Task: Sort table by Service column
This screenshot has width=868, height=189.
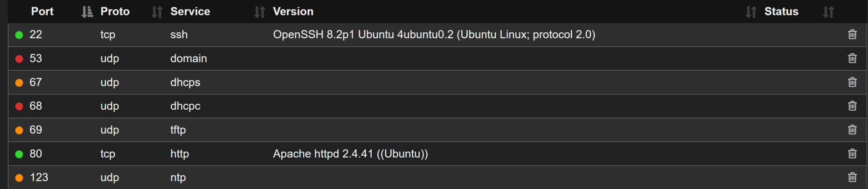Action: tap(259, 12)
